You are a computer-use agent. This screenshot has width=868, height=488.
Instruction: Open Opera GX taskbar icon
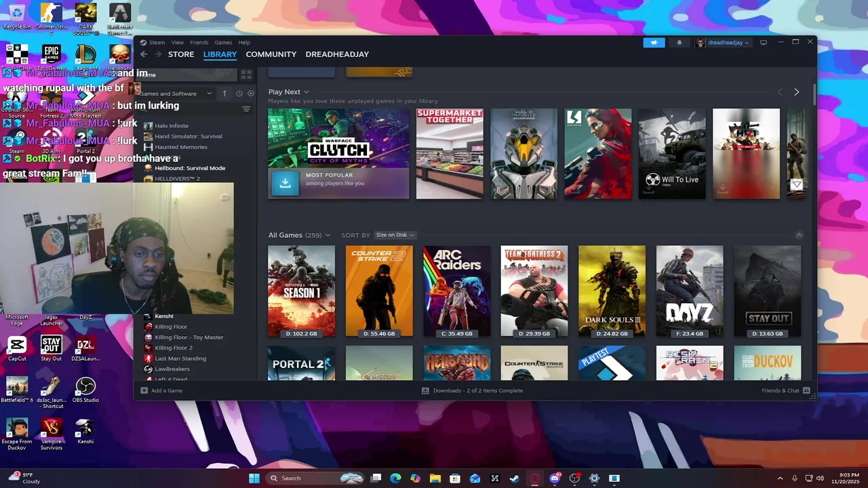tap(535, 478)
